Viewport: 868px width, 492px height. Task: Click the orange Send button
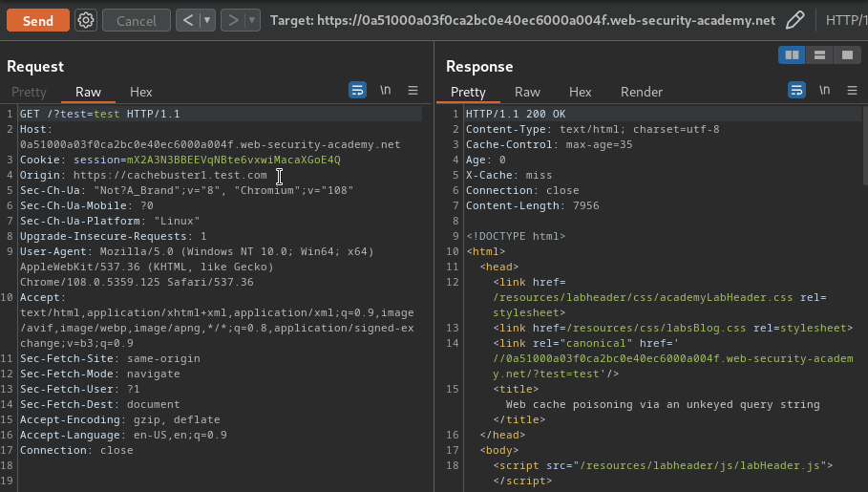[37, 20]
